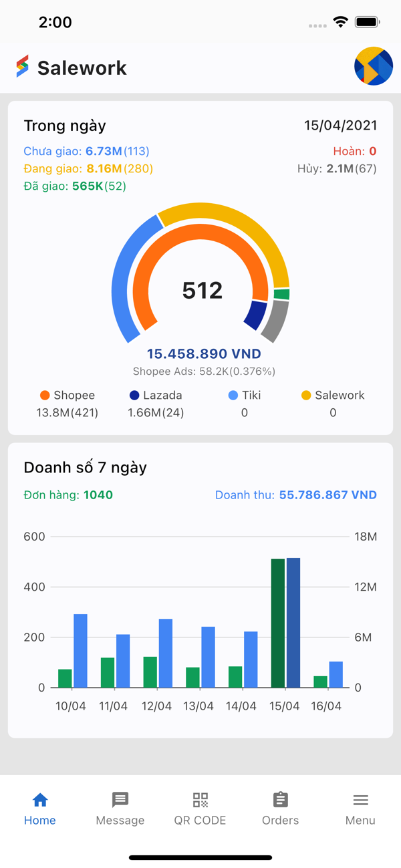Screen dimensions: 401x868
Task: Tap the Wi-Fi icon in the status bar
Action: coord(341,21)
